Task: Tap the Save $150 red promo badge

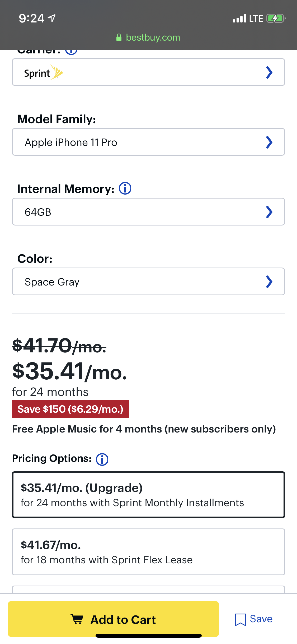Action: click(x=70, y=409)
